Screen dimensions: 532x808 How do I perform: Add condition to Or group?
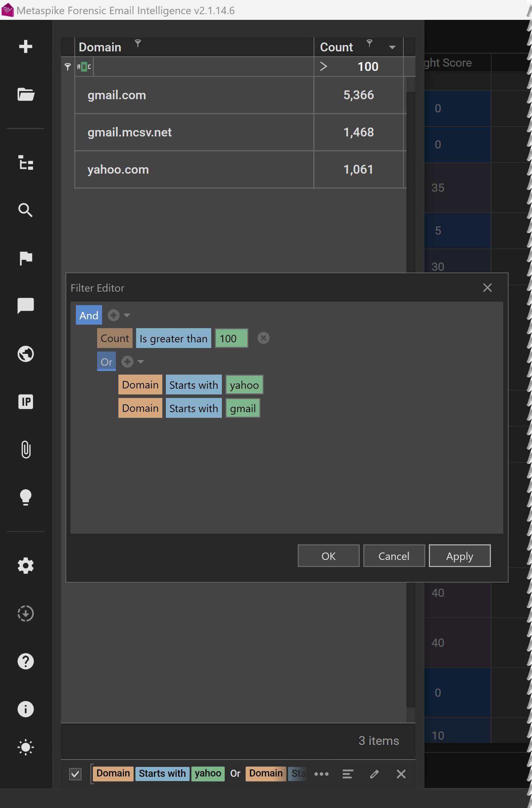click(x=127, y=361)
